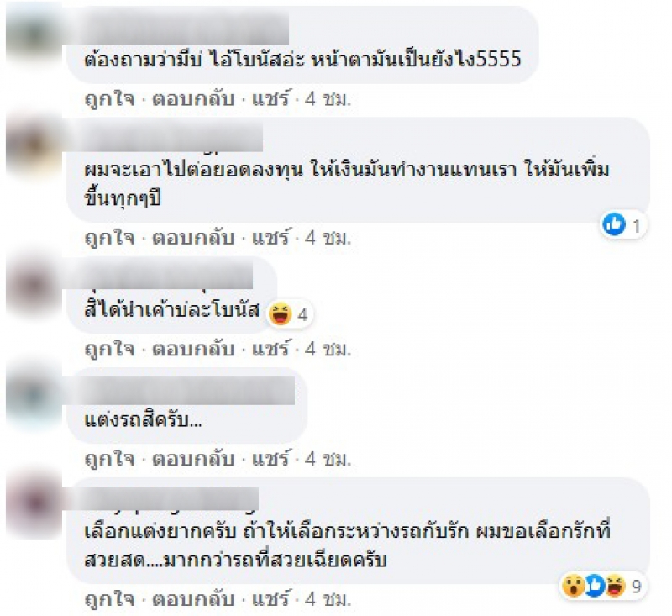Click the blue thumbs-up reaction on last comment
The height and width of the screenshot is (616, 672).
tap(595, 586)
